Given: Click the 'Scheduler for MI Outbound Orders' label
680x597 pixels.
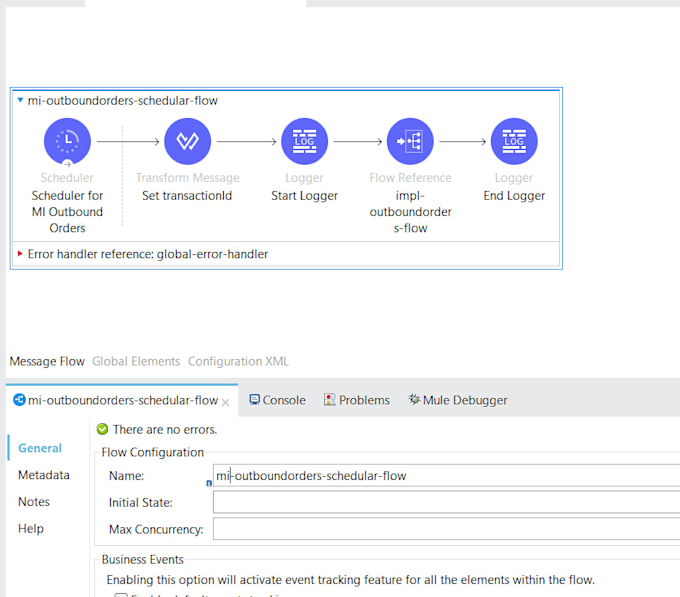Looking at the screenshot, I should coord(67,212).
